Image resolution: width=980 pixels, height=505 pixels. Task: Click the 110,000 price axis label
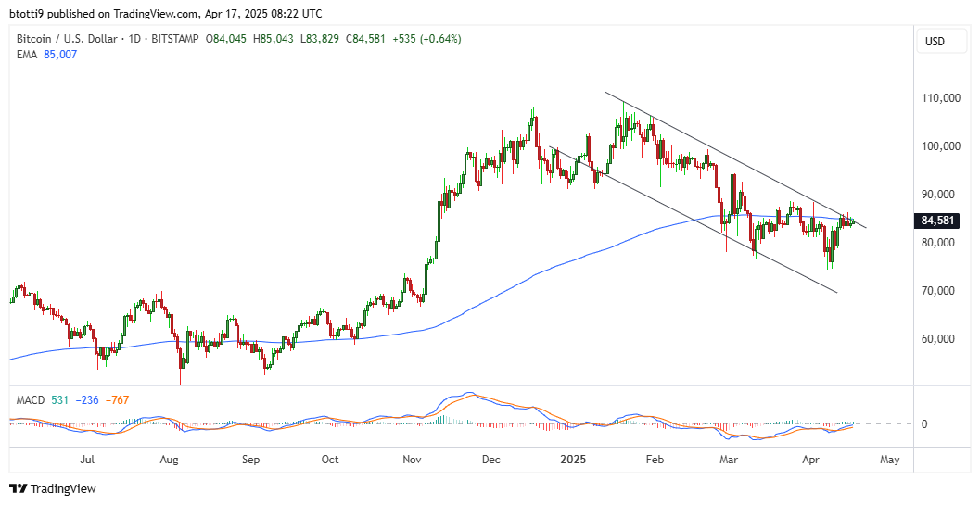(936, 98)
